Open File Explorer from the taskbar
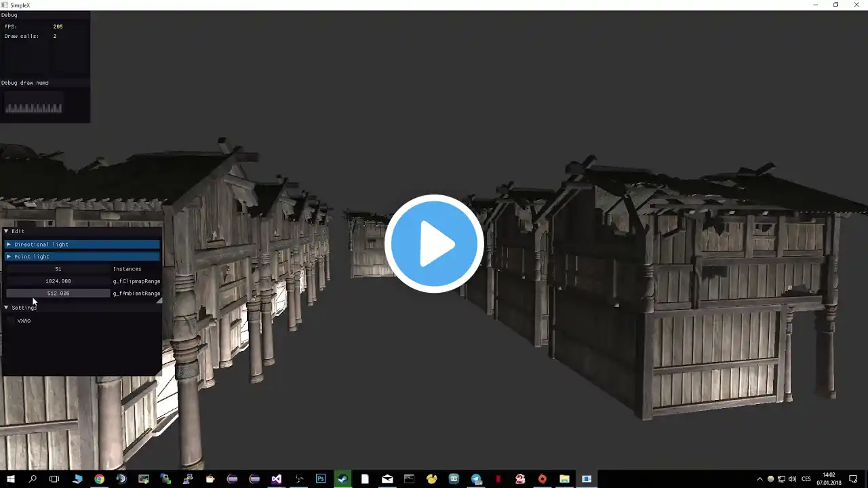Screen dimensions: 868x488 (564, 479)
